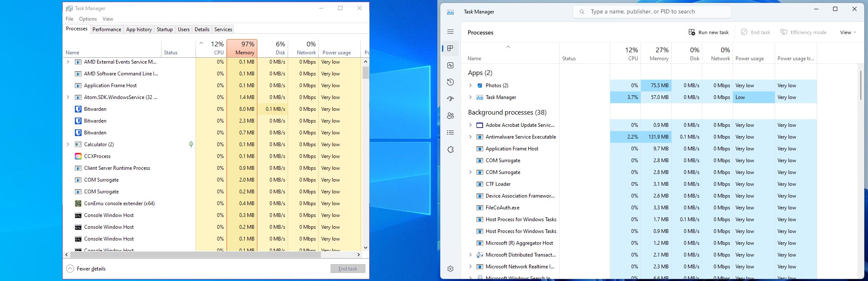Open the Performance page from the sidebar icon

450,65
